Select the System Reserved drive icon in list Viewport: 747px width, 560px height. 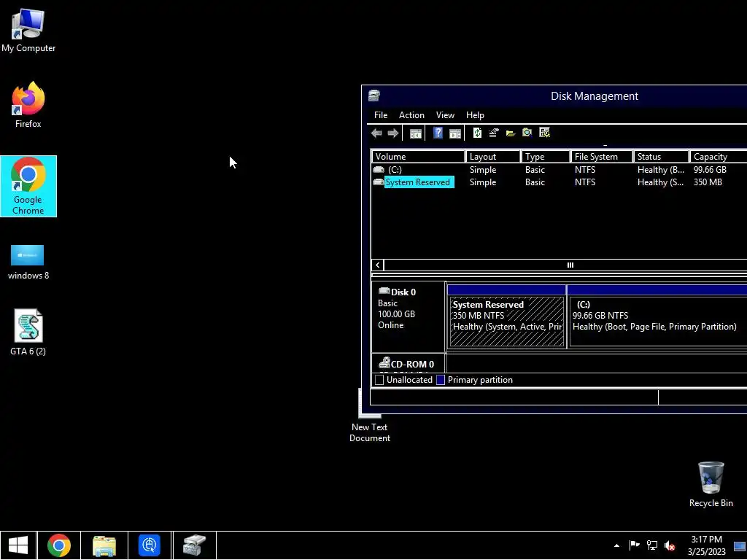click(379, 182)
